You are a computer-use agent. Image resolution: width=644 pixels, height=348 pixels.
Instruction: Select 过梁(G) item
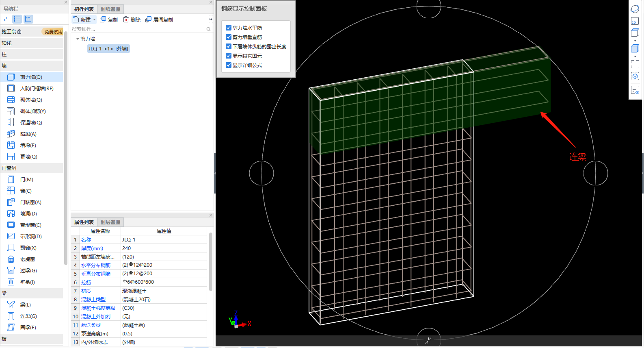[32, 270]
